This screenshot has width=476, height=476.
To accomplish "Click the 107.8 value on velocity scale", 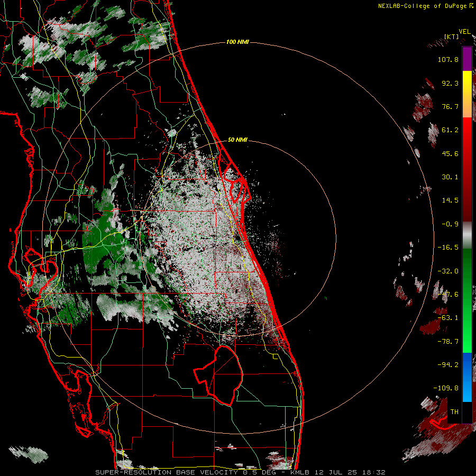I will pos(448,59).
